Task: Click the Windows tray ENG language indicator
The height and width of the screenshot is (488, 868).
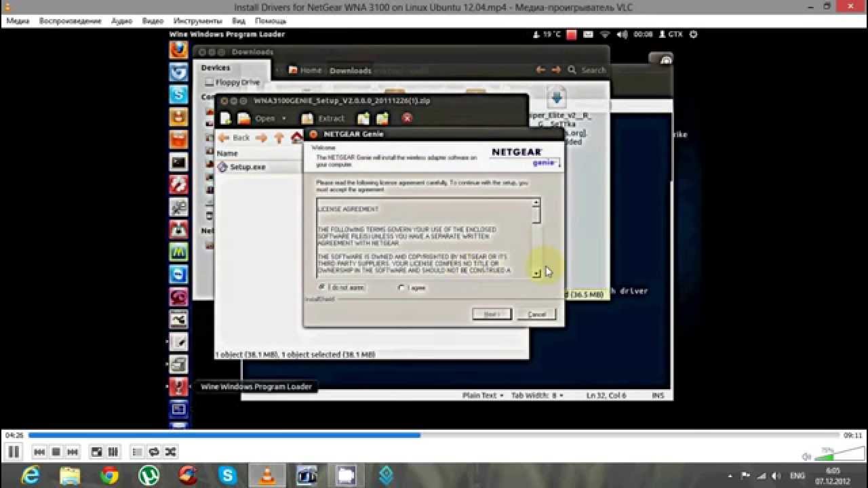Action: point(798,476)
